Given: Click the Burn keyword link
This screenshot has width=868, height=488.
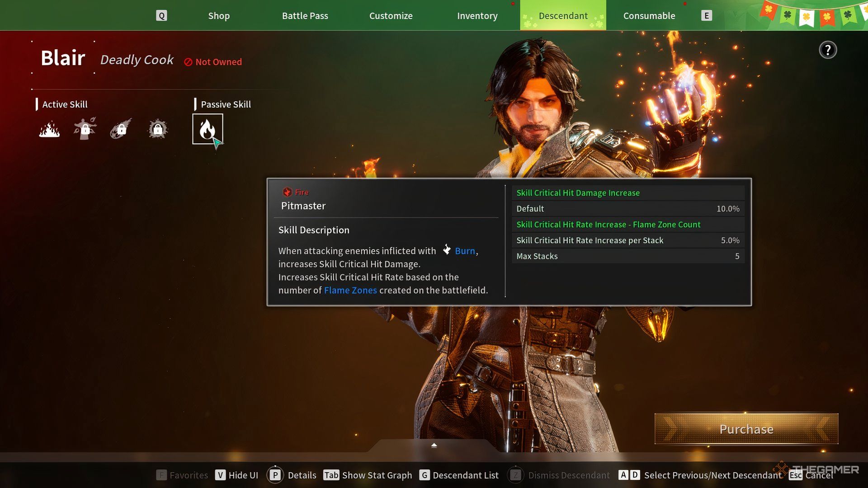Looking at the screenshot, I should coord(465,251).
